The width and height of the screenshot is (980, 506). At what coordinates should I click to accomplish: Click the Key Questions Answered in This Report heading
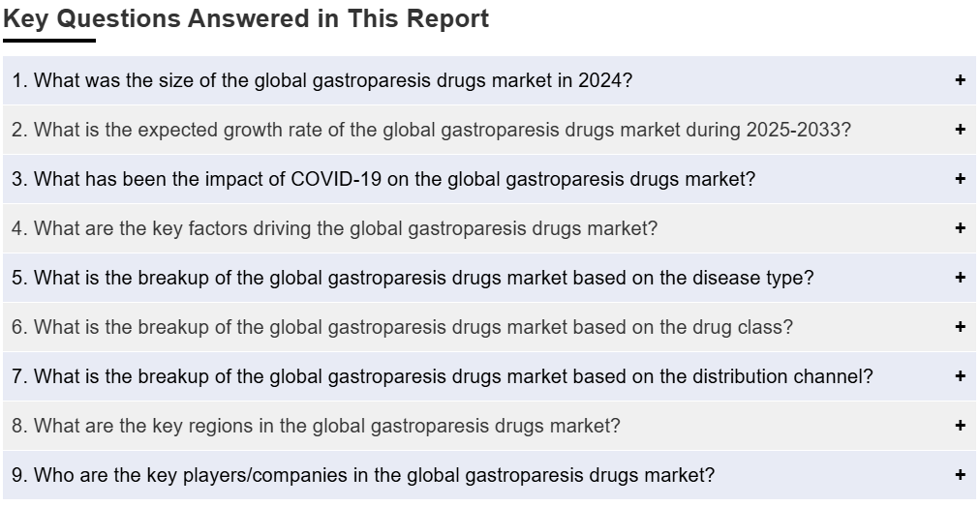[x=246, y=18]
